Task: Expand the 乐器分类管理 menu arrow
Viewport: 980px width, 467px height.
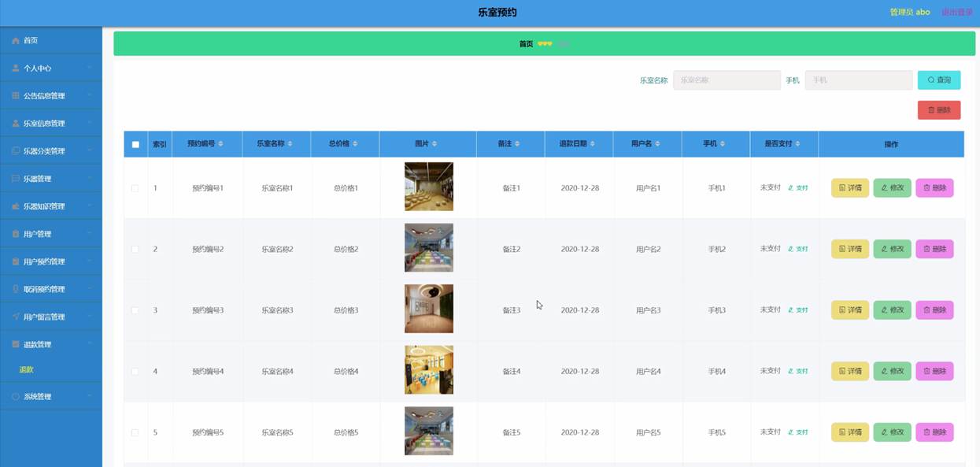Action: pos(90,150)
